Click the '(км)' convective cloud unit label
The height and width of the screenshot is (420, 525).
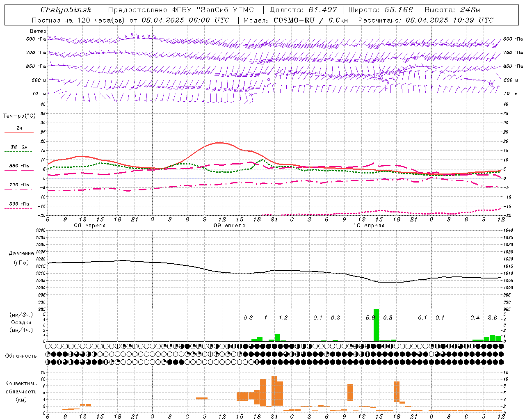[x=21, y=399]
